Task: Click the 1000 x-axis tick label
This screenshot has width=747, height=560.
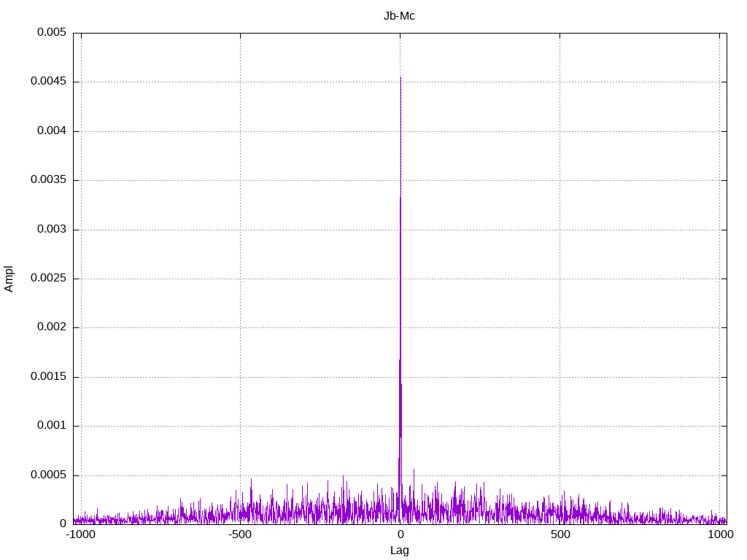Action: [x=720, y=534]
